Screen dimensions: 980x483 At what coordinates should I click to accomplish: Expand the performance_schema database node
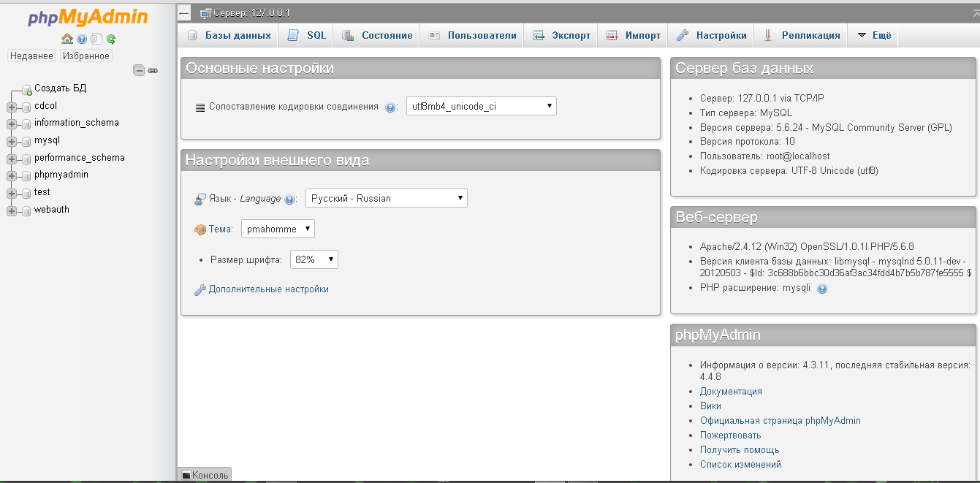[x=12, y=159]
